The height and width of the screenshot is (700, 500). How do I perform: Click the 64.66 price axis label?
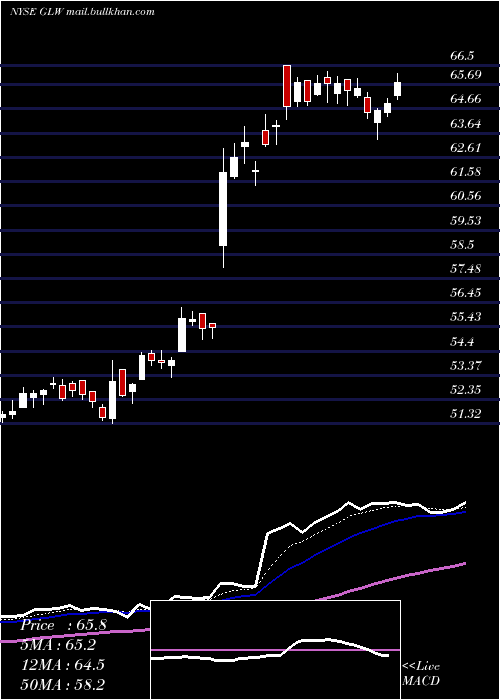[x=466, y=99]
